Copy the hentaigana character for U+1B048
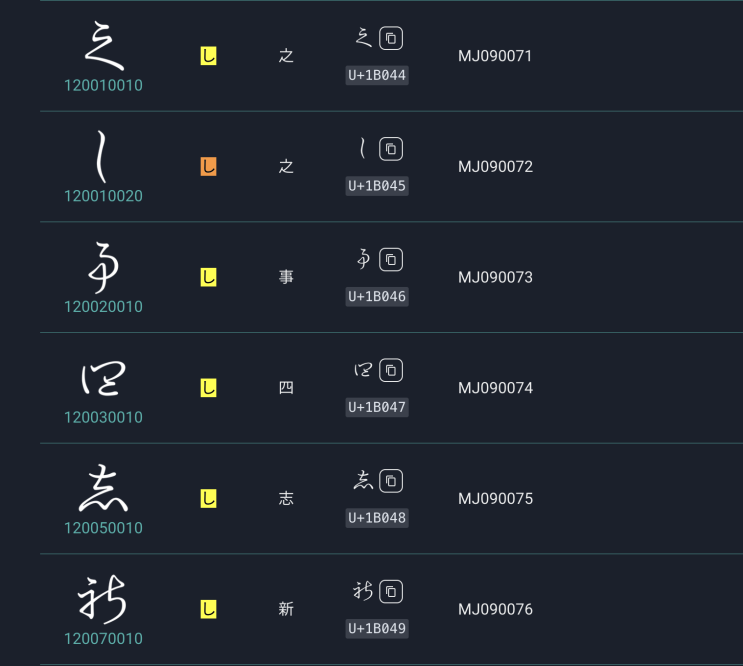 pos(391,481)
